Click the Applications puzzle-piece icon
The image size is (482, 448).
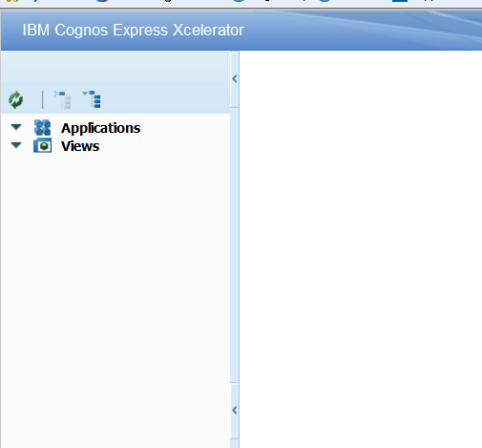(42, 128)
